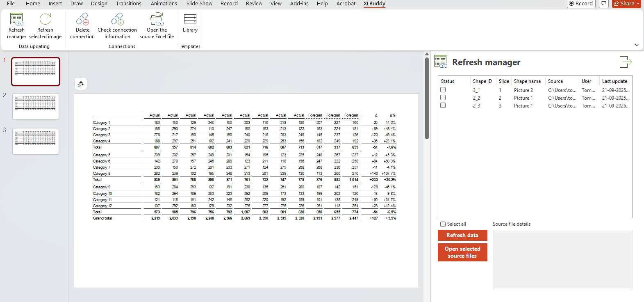The height and width of the screenshot is (302, 644).
Task: Click the Designer sparkle icon above slide
Action: [81, 84]
